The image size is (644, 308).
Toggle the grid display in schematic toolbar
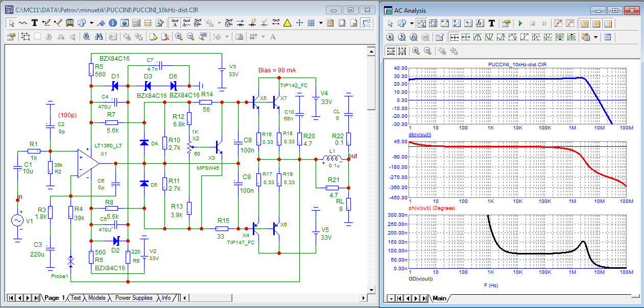pyautogui.click(x=311, y=23)
